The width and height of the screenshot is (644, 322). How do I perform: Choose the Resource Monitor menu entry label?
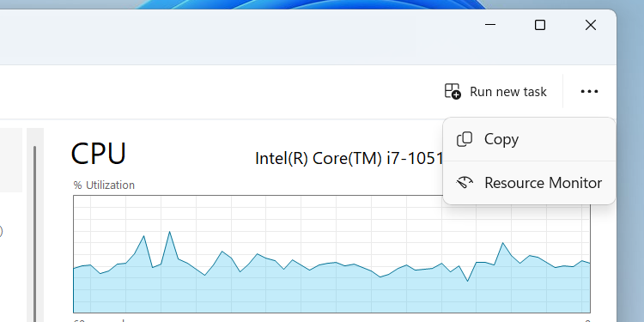(543, 182)
